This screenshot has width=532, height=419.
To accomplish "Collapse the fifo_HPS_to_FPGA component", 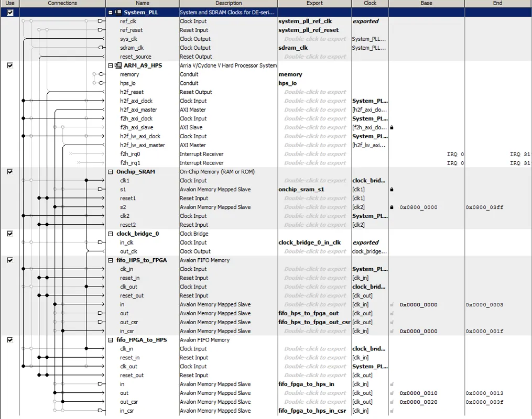I will (x=110, y=260).
